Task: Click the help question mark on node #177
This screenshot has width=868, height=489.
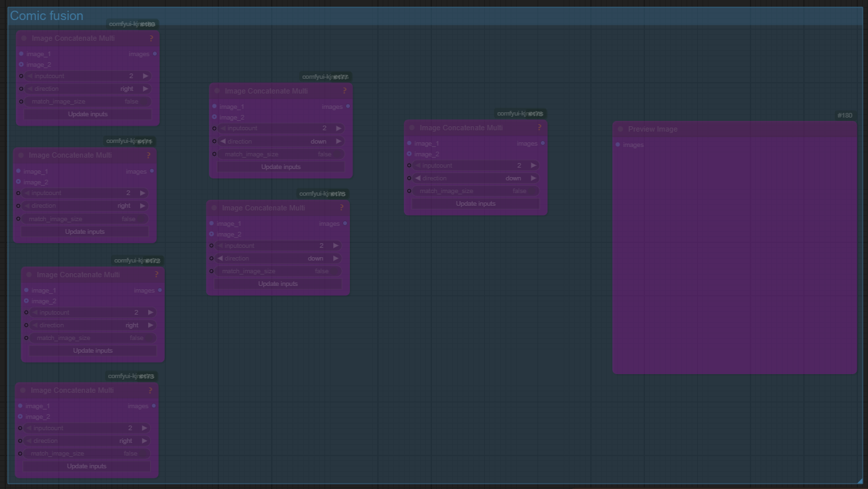Action: point(345,91)
